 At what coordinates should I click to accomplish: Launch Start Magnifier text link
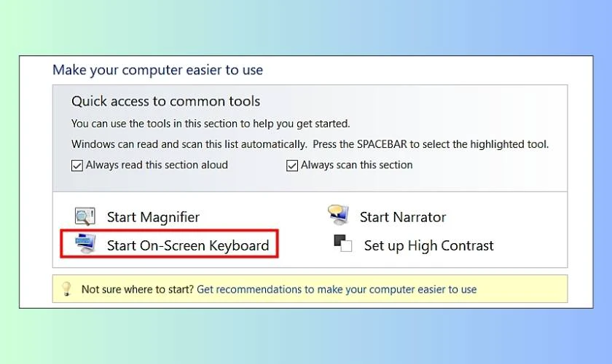point(153,217)
